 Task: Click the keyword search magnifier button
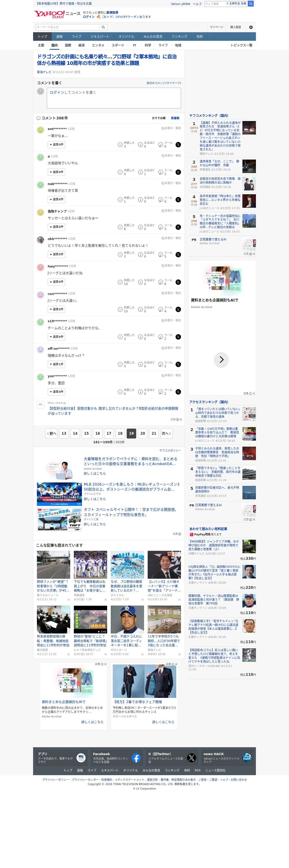pos(103,27)
